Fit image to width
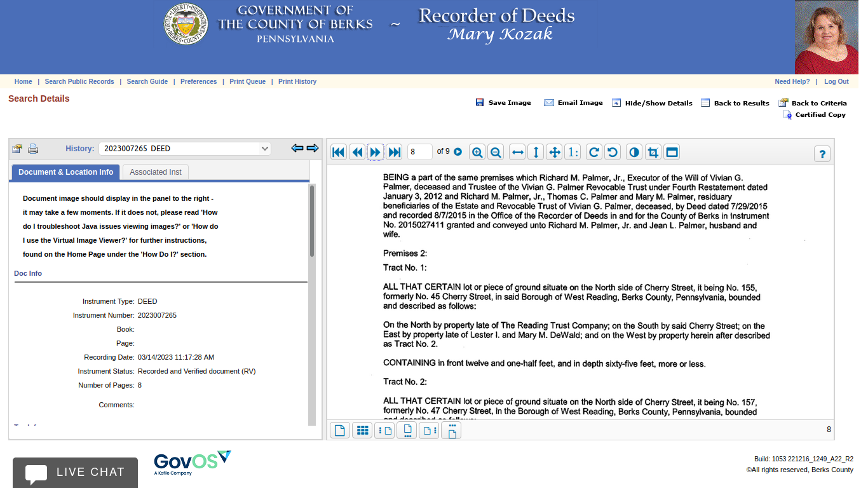 coord(518,152)
